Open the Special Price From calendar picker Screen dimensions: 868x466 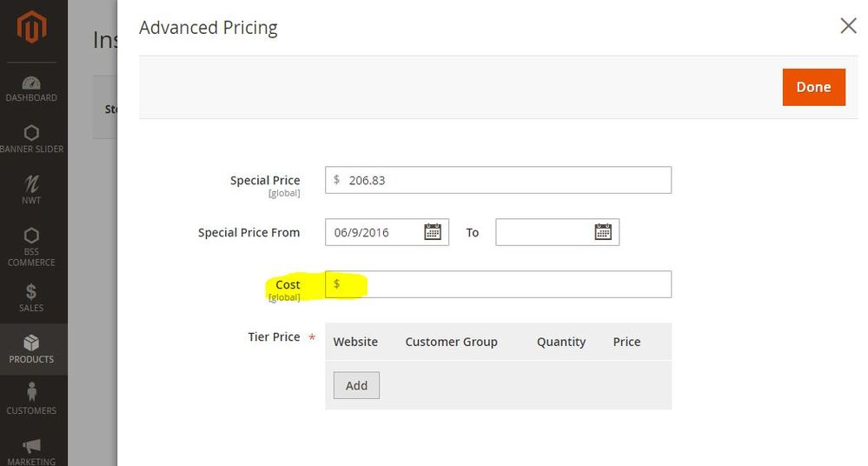433,231
